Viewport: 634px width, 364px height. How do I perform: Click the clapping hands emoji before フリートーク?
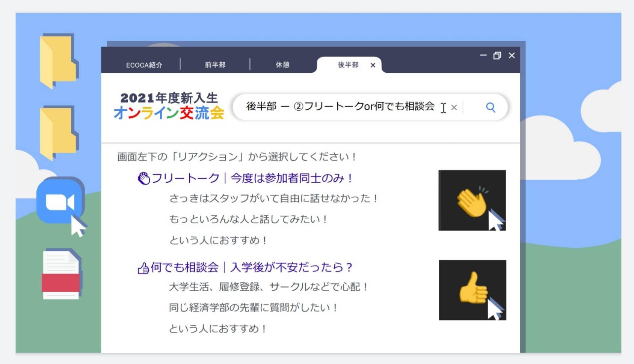point(143,177)
